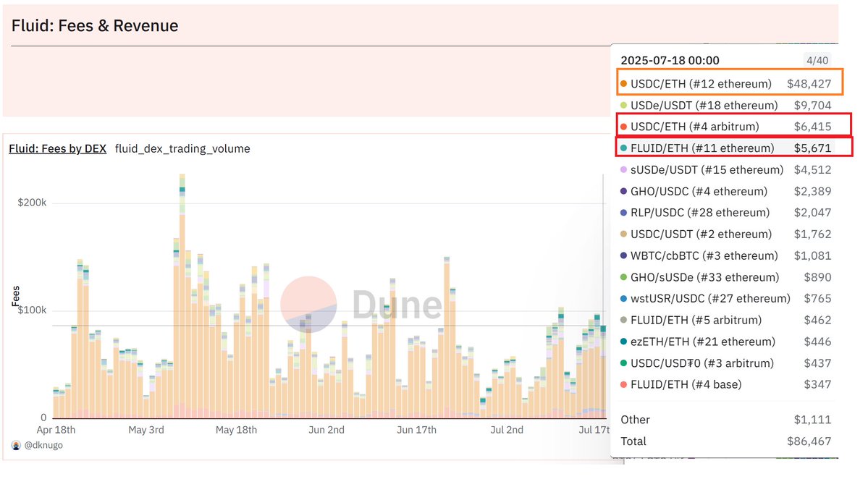Select the salmon FLUID/ETH #4 base dot
This screenshot has height=487, width=868.
tap(623, 385)
